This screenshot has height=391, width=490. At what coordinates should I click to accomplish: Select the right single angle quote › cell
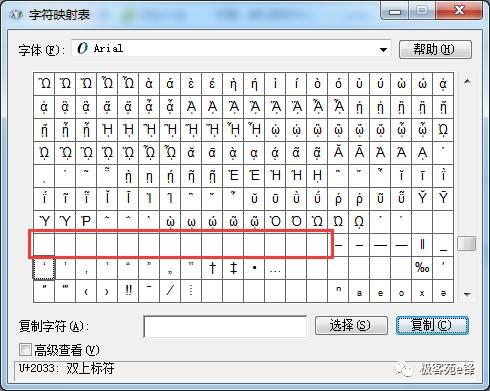coord(107,291)
